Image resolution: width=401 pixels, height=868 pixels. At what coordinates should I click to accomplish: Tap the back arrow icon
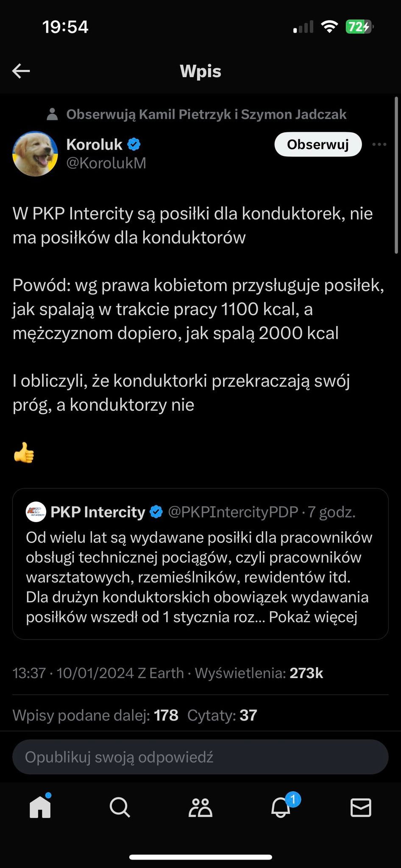[21, 71]
